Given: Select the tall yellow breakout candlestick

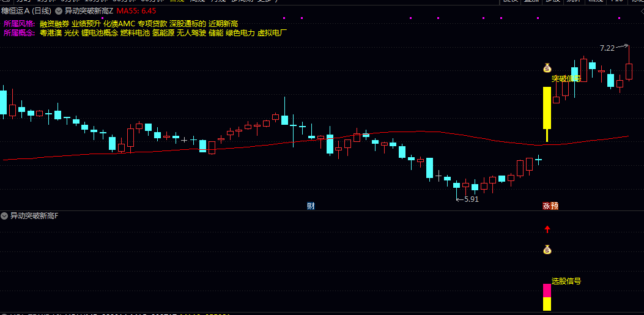Looking at the screenshot, I should [547, 108].
